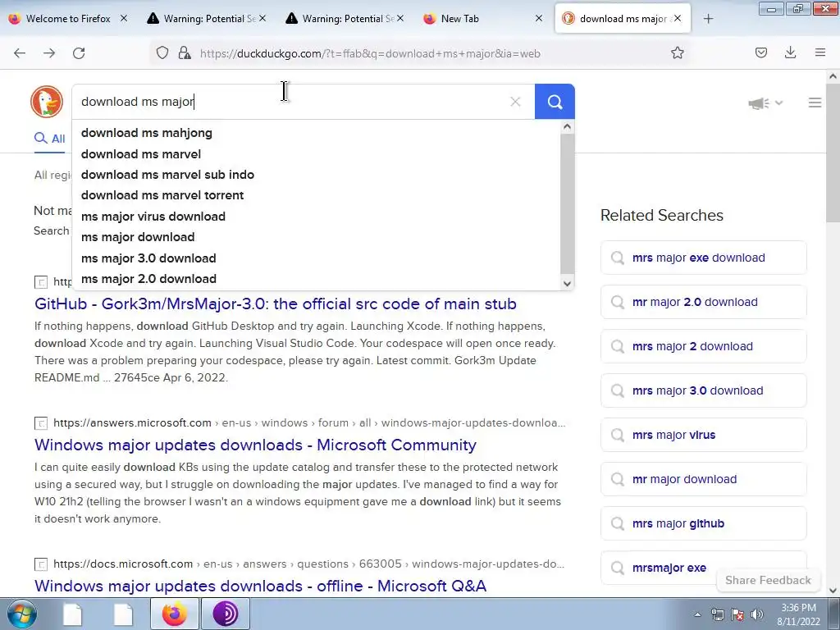The image size is (840, 630).
Task: Search related mrs major 3.0 download
Action: coord(703,390)
